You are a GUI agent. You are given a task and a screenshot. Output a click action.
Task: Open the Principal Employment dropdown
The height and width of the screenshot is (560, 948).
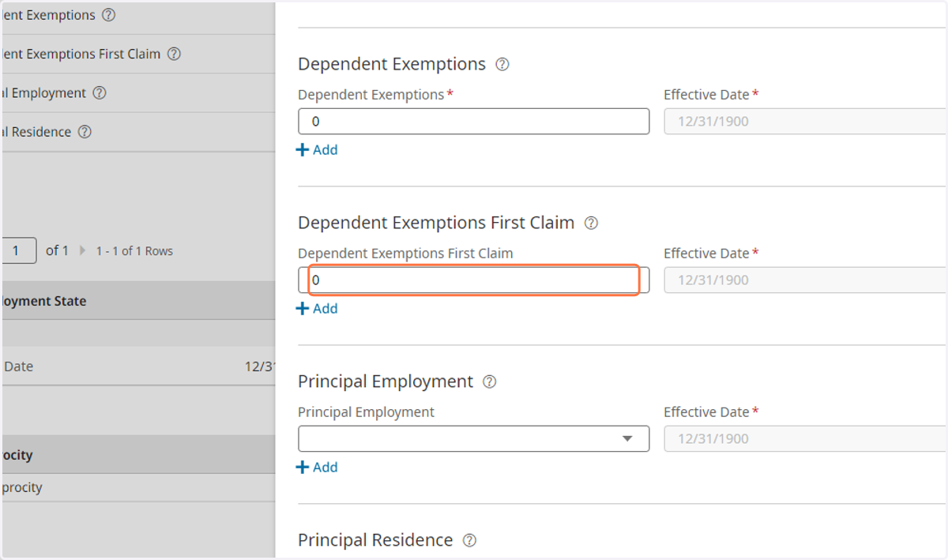(474, 439)
